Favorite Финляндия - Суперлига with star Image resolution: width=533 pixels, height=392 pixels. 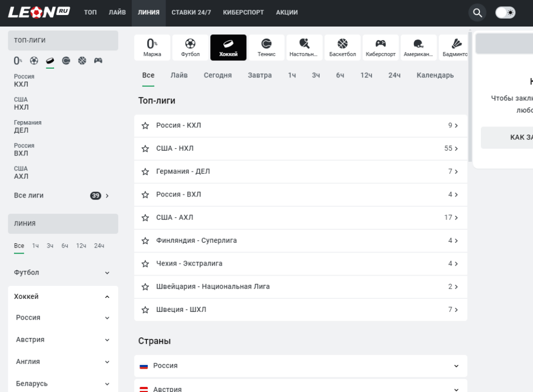pyautogui.click(x=145, y=241)
